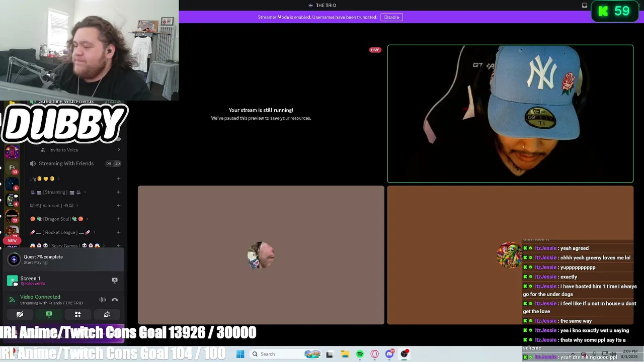Add a channel to the [Streaming] category
This screenshot has height=362, width=644.
[x=119, y=192]
